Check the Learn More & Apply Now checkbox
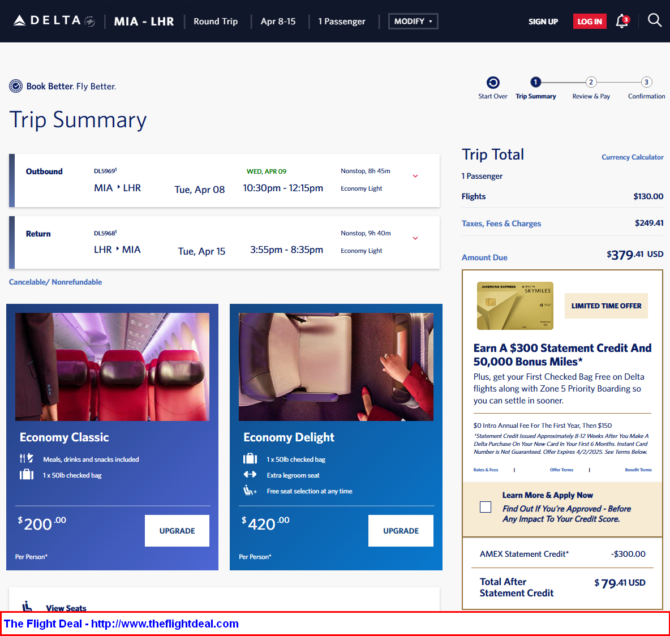Screen dimensions: 670x636 point(485,507)
